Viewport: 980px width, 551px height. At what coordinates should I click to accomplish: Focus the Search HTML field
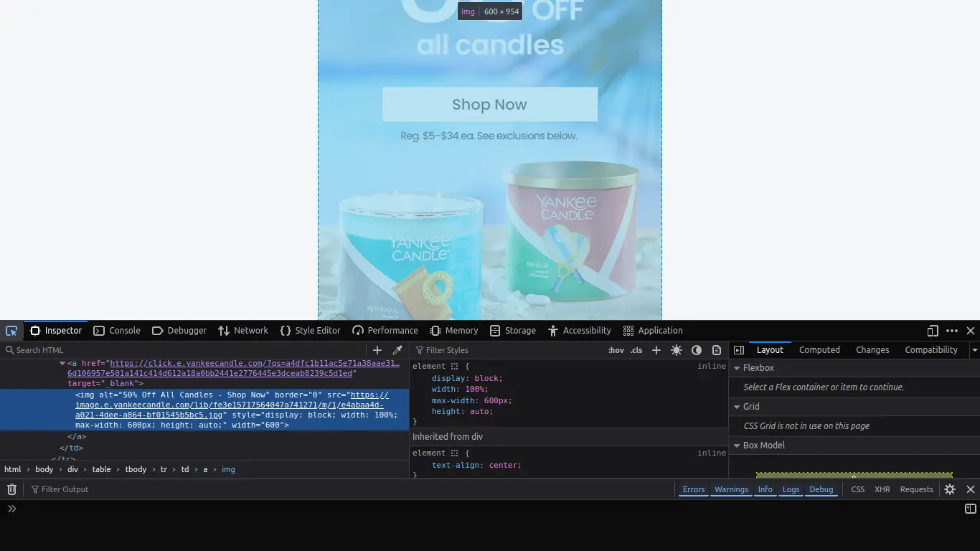pos(187,350)
